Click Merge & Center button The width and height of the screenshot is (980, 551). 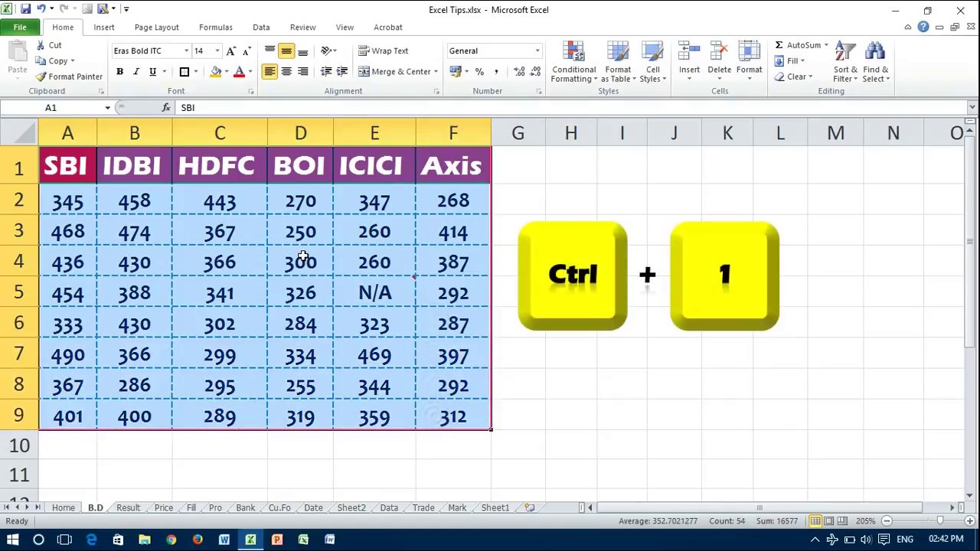pyautogui.click(x=395, y=71)
